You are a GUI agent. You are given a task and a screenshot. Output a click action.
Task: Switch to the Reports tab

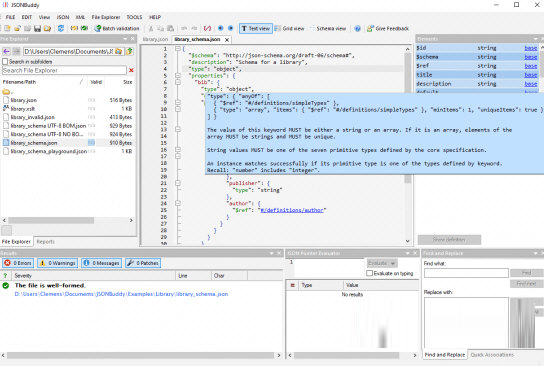[45, 241]
